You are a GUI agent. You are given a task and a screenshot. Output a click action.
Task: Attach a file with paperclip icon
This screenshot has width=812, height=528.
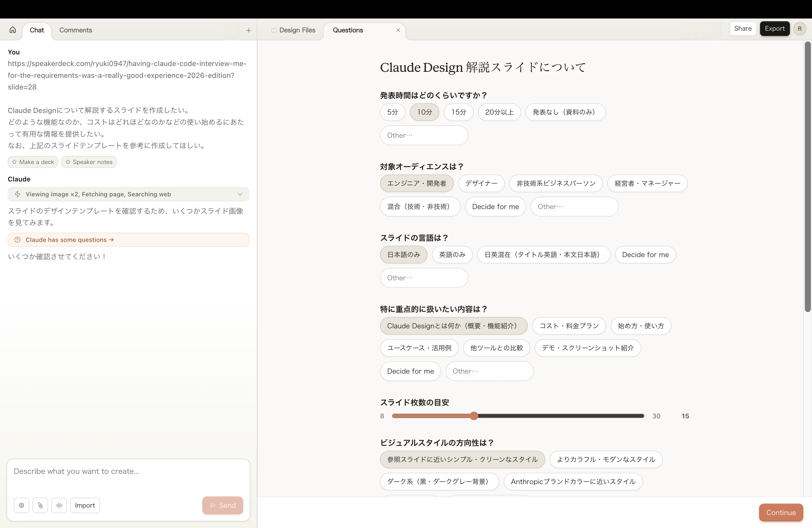coord(40,505)
